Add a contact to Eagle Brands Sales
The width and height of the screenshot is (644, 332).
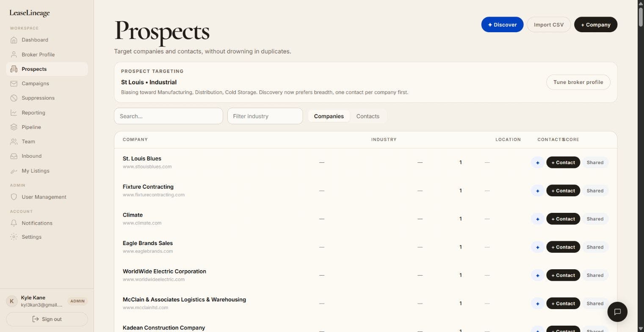tap(563, 247)
